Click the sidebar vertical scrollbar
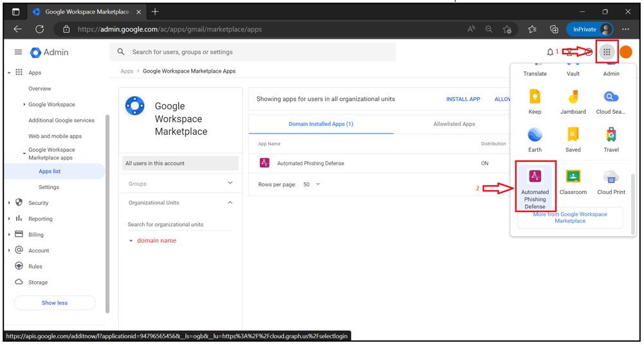644x345 pixels. [107, 213]
